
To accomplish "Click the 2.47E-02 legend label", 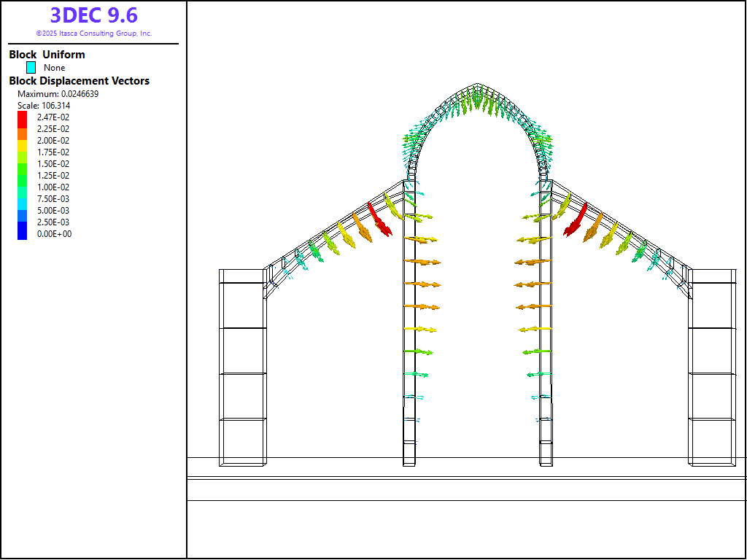I will 53,117.
